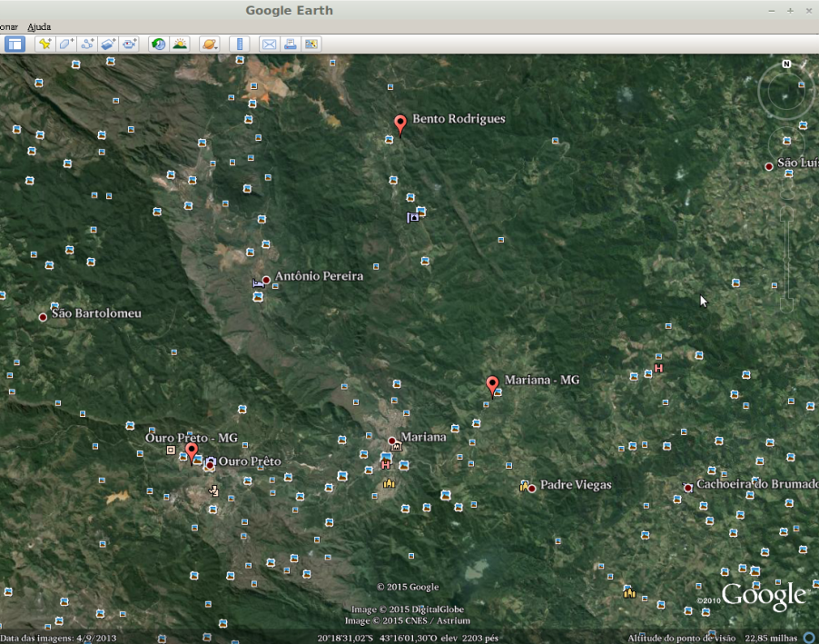Click the Antônio Pereira label

pyautogui.click(x=319, y=276)
